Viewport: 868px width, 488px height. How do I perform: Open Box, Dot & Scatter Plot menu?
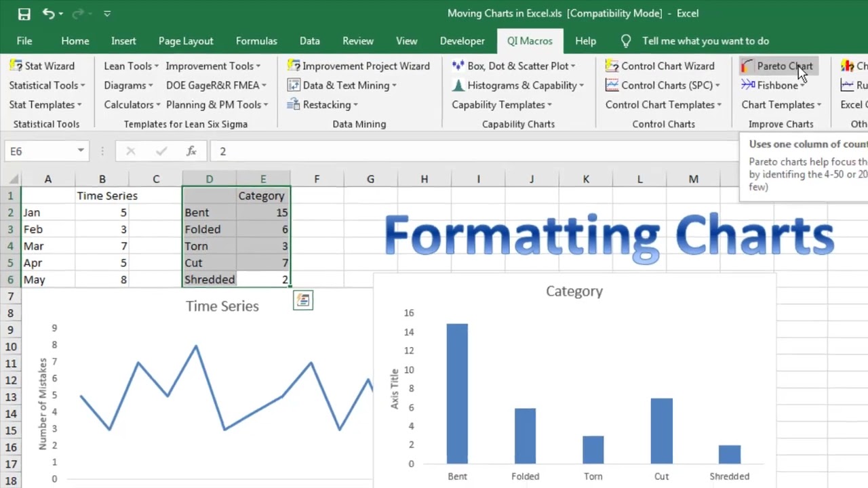tap(513, 66)
